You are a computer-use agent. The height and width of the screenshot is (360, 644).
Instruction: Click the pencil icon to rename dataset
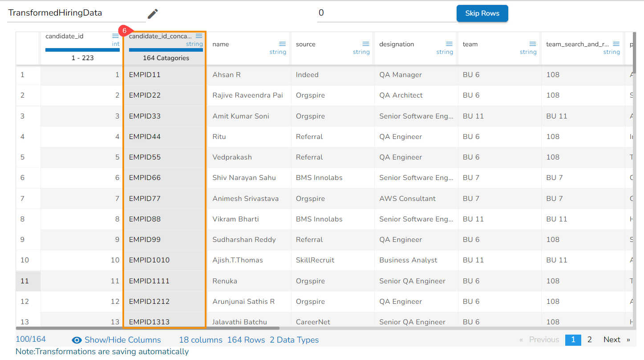pyautogui.click(x=153, y=14)
